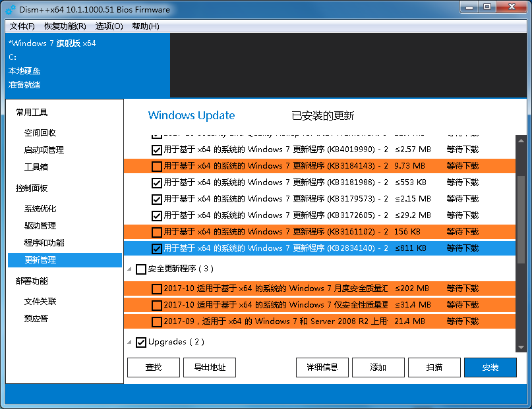Image resolution: width=532 pixels, height=409 pixels.
Task: Click the ≤202 MB size value
Action: (x=412, y=288)
